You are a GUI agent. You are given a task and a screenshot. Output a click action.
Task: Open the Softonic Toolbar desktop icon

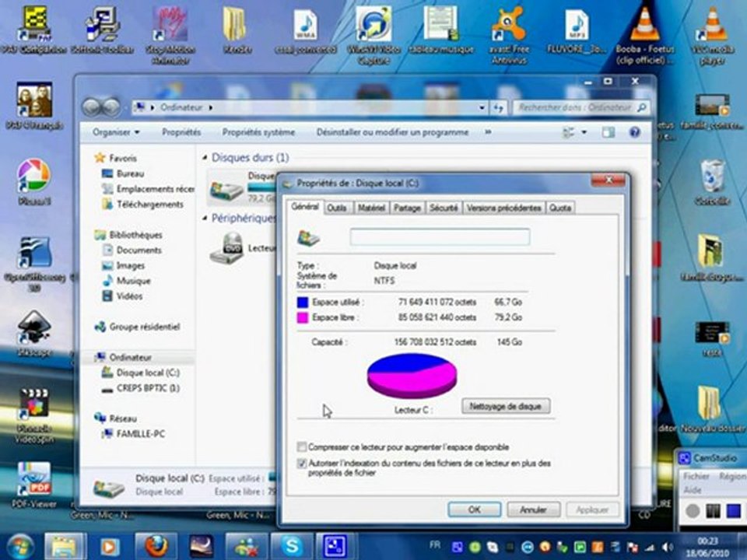pyautogui.click(x=102, y=30)
